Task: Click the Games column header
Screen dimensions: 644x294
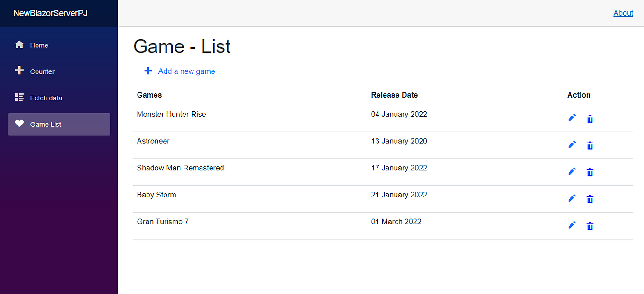Action: click(x=149, y=95)
